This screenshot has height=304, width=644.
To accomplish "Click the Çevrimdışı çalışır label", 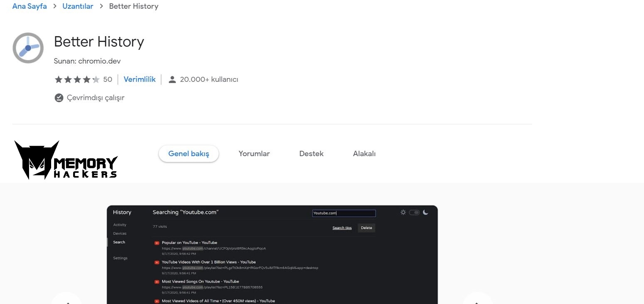I will pos(96,98).
